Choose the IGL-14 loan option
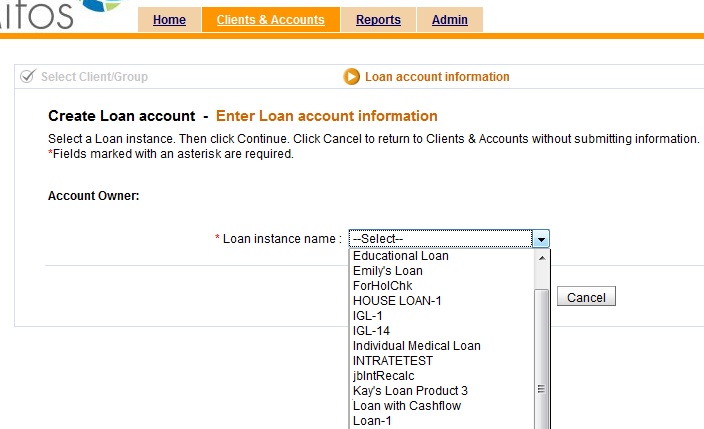 click(x=371, y=331)
